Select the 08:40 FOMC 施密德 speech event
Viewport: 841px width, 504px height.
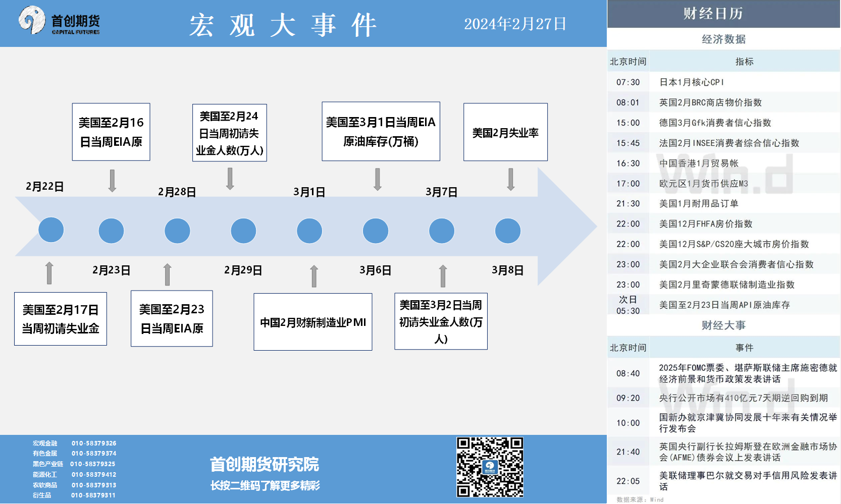point(723,373)
